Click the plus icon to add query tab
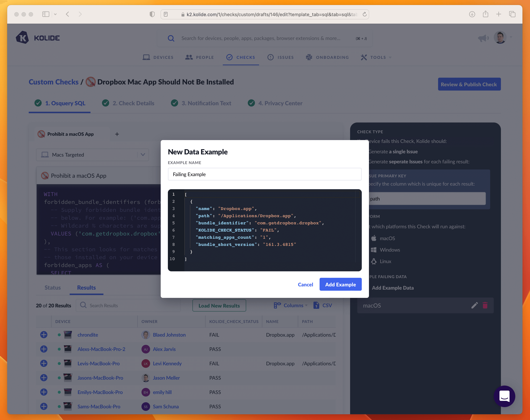 pyautogui.click(x=117, y=134)
